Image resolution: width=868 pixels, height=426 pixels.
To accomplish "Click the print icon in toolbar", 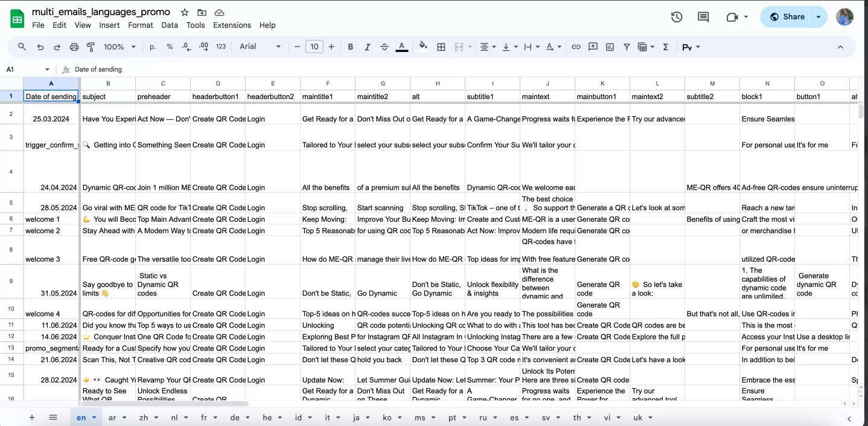I will pyautogui.click(x=74, y=47).
